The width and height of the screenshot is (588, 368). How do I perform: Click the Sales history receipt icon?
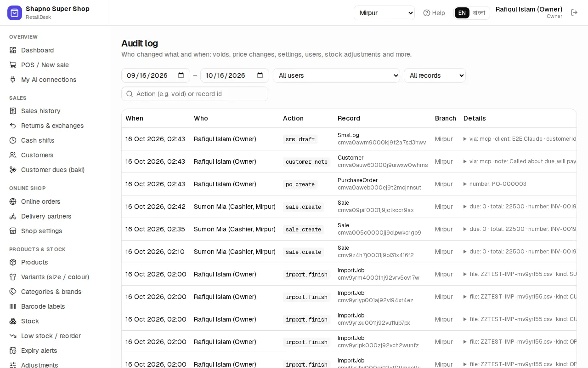(13, 111)
